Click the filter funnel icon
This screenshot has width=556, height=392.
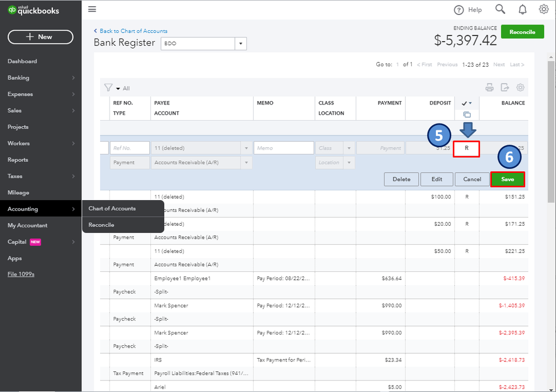coord(109,88)
